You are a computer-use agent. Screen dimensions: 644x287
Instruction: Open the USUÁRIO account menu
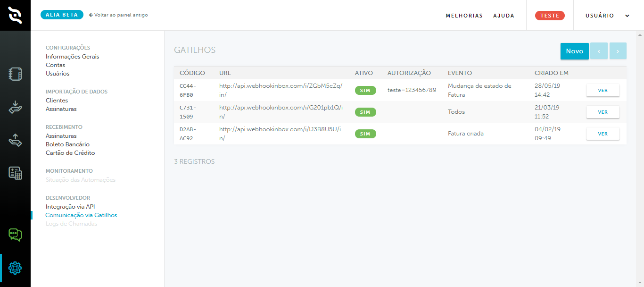pos(607,16)
